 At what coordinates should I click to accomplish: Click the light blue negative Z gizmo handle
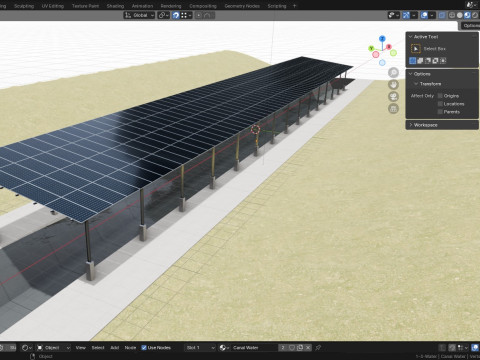[x=382, y=62]
